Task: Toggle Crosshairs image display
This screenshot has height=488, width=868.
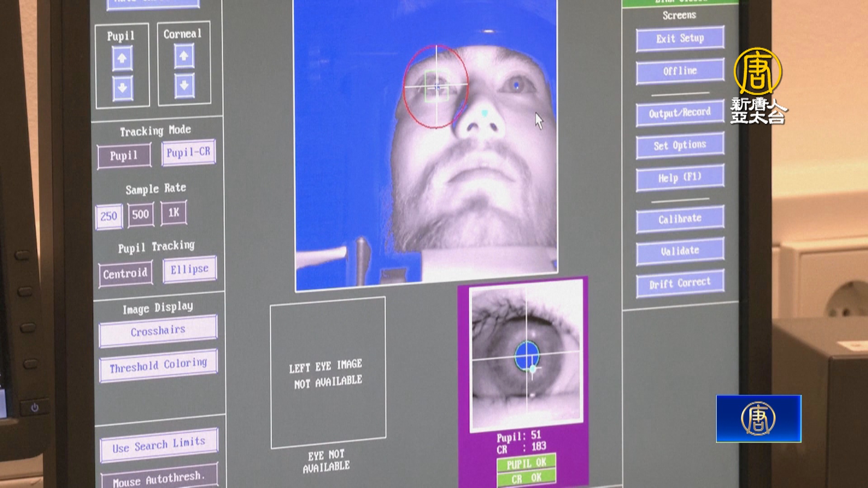Action: [158, 331]
